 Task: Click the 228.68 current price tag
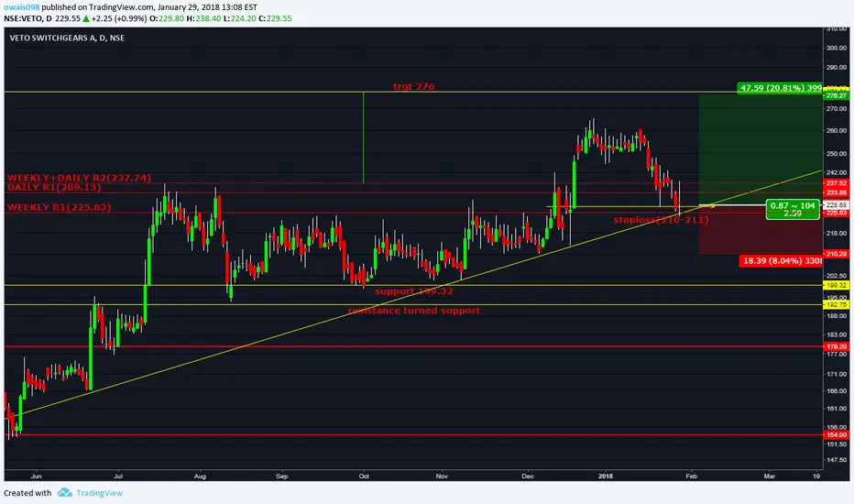836,205
